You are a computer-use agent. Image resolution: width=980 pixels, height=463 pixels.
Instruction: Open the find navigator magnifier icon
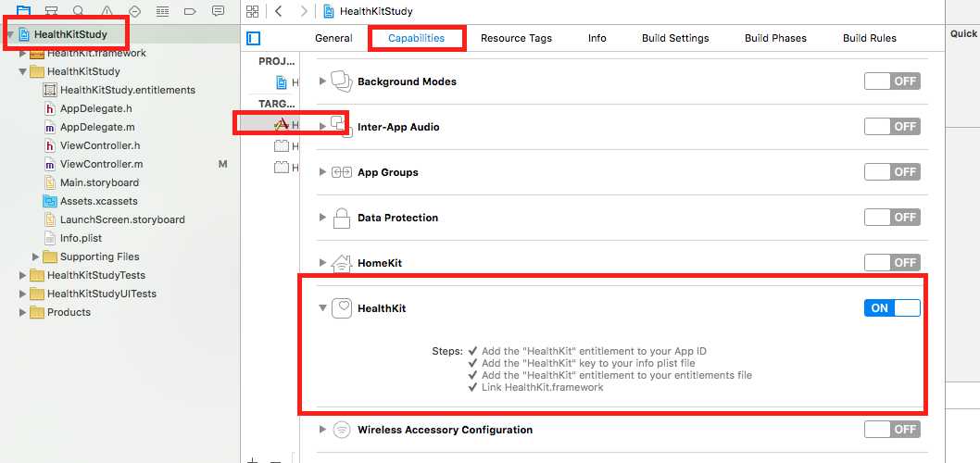(79, 10)
